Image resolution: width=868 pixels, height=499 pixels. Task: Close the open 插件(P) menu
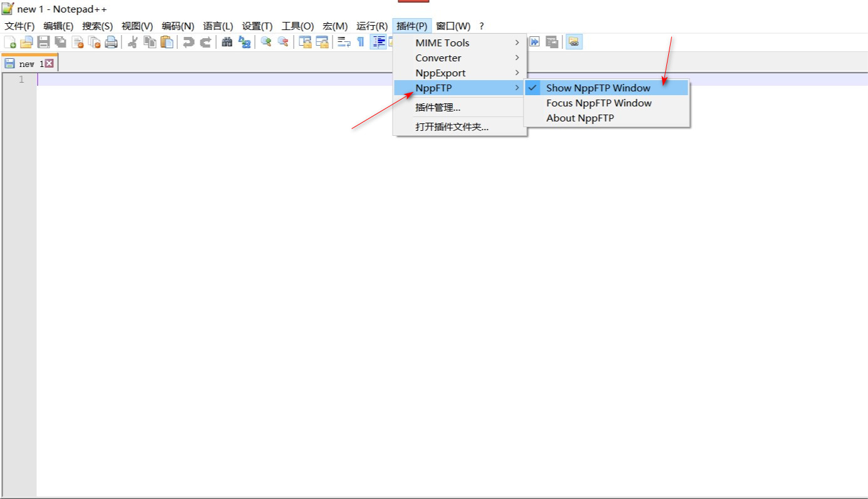coord(412,26)
